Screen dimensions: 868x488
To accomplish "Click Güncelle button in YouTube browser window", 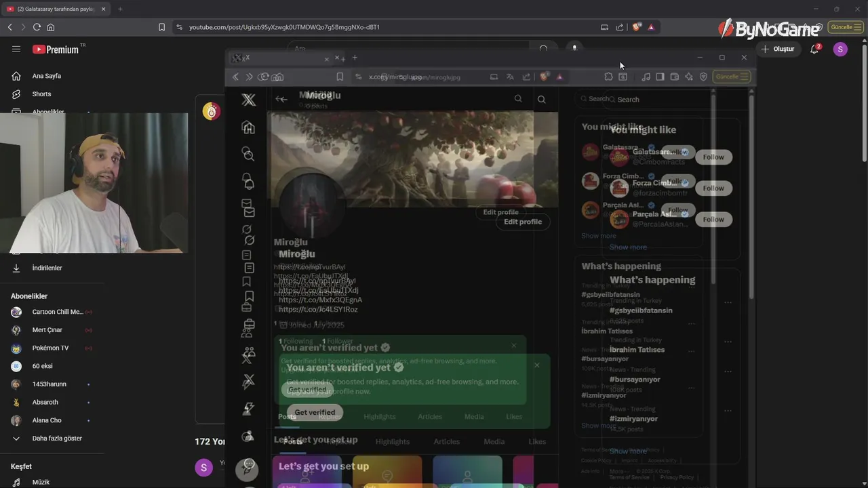I will click(845, 27).
